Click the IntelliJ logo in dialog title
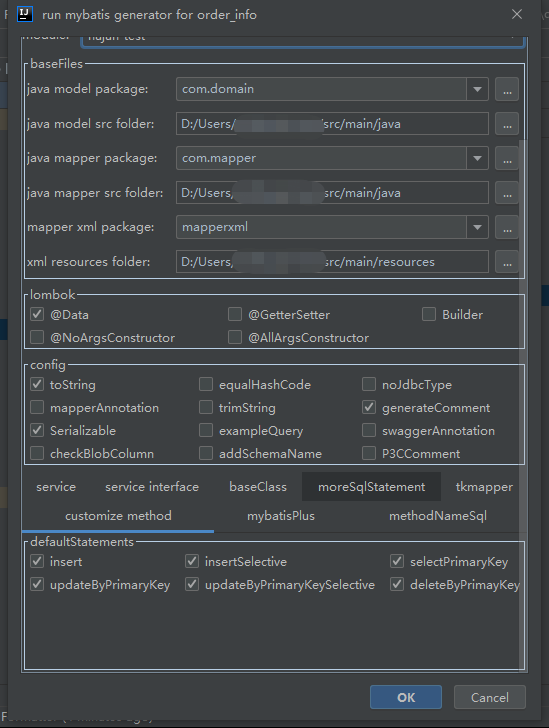The image size is (549, 728). [25, 14]
